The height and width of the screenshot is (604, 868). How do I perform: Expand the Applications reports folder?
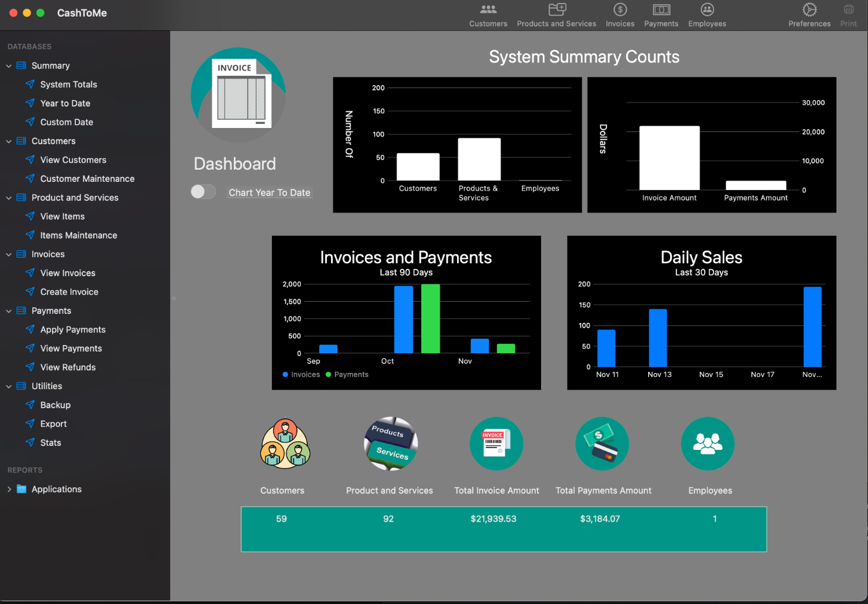tap(9, 489)
